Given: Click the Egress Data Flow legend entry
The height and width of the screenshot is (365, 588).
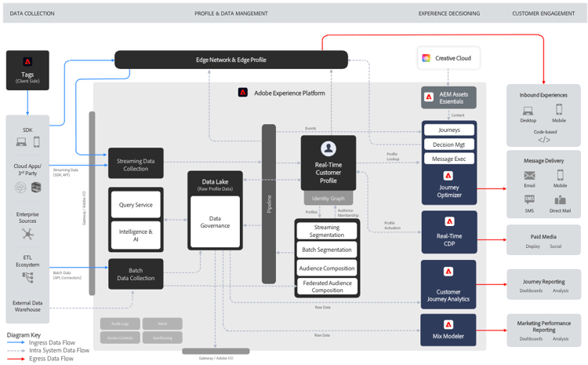Looking at the screenshot, I should pyautogui.click(x=41, y=359).
